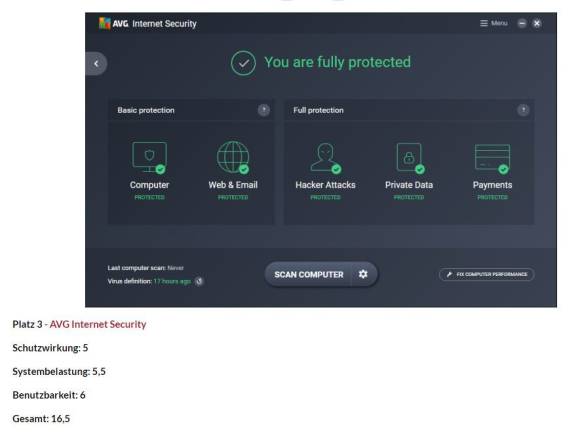Go back using the left chevron

[96, 64]
